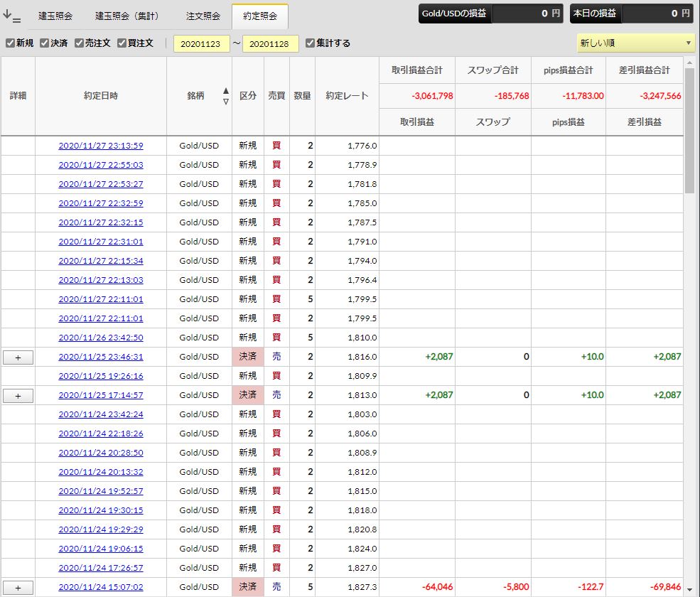Click total 取引損益合計 value -3,061,798

click(x=432, y=96)
